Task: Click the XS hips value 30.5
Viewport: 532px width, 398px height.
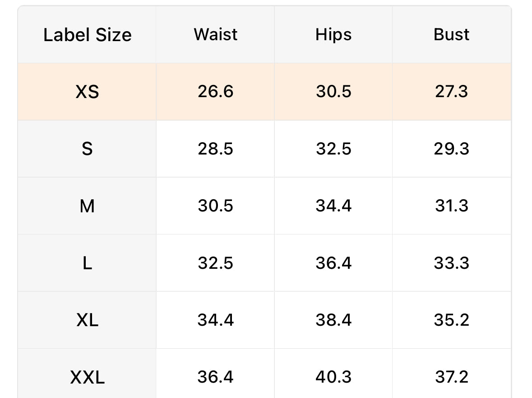Action: point(333,91)
